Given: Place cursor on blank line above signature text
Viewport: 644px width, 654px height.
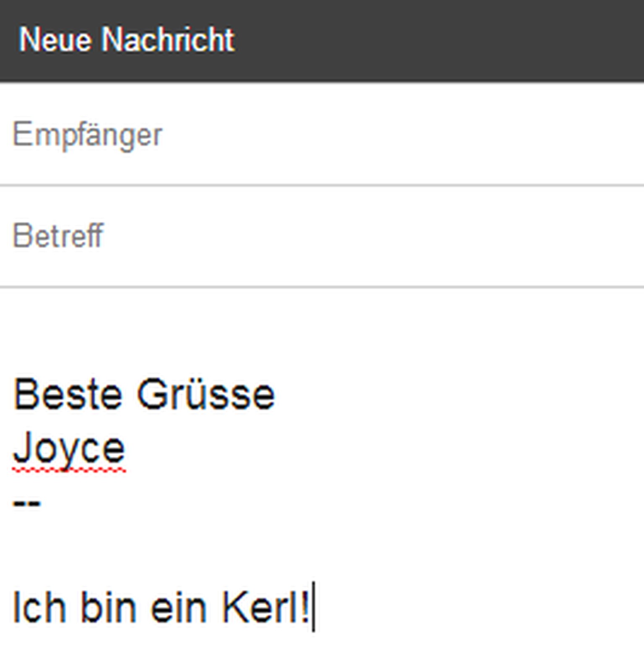Looking at the screenshot, I should [x=168, y=555].
